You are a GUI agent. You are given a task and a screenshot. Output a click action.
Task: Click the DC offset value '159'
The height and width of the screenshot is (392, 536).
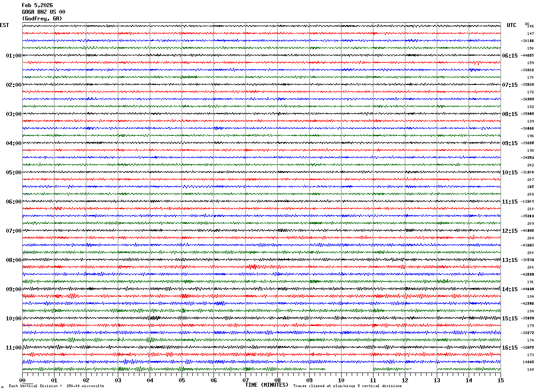pyautogui.click(x=530, y=63)
